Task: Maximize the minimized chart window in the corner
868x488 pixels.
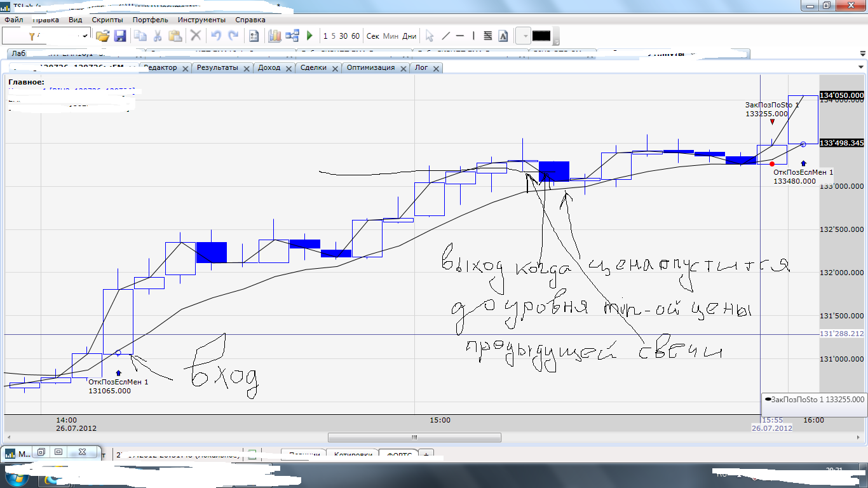Action: pyautogui.click(x=58, y=452)
